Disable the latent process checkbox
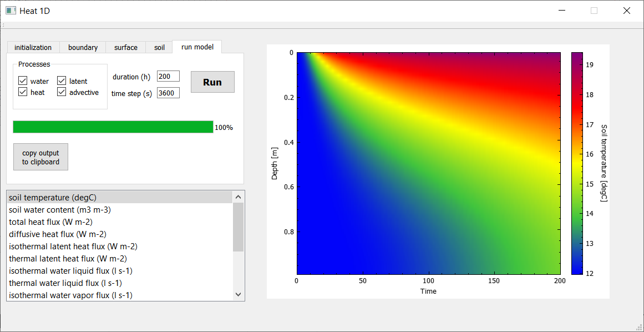 pos(62,81)
